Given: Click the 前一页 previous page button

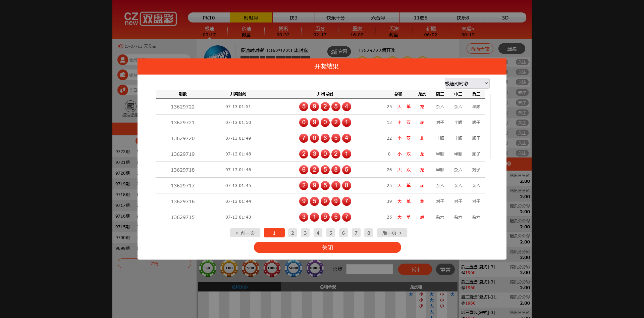Looking at the screenshot, I should pyautogui.click(x=245, y=233).
